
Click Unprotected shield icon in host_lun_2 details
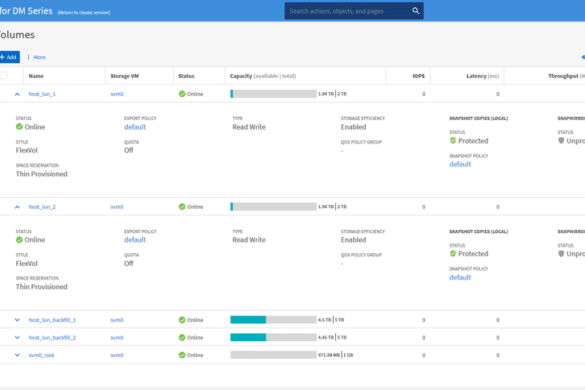coord(561,253)
